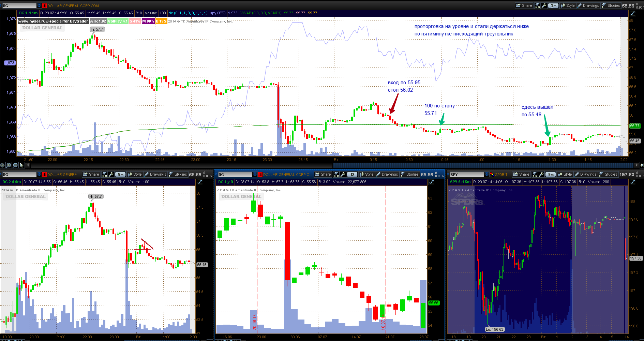644x341 pixels.
Task: Open quick studies flask in DG daily chart
Action: [336, 174]
